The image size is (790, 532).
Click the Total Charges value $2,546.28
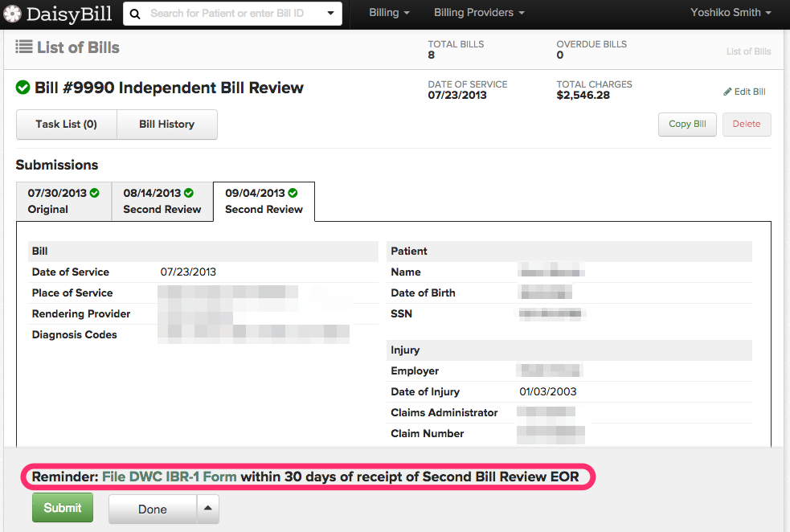click(x=583, y=95)
